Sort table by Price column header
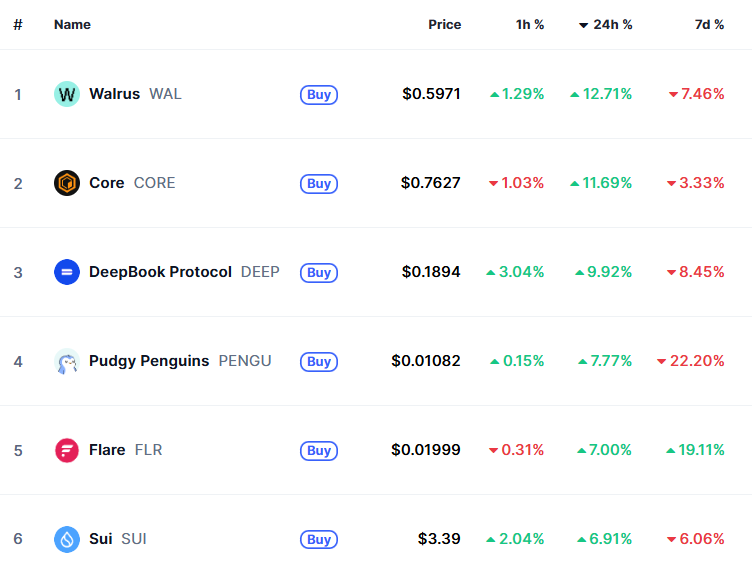Image resolution: width=752 pixels, height=582 pixels. coord(445,24)
